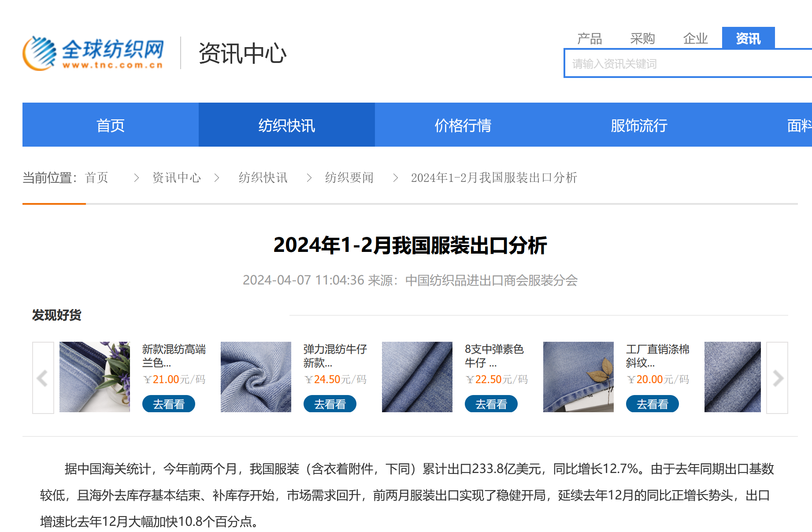Open the 8支中弹素色牛仔 fabric thumbnail
The height and width of the screenshot is (532, 812).
click(x=417, y=377)
